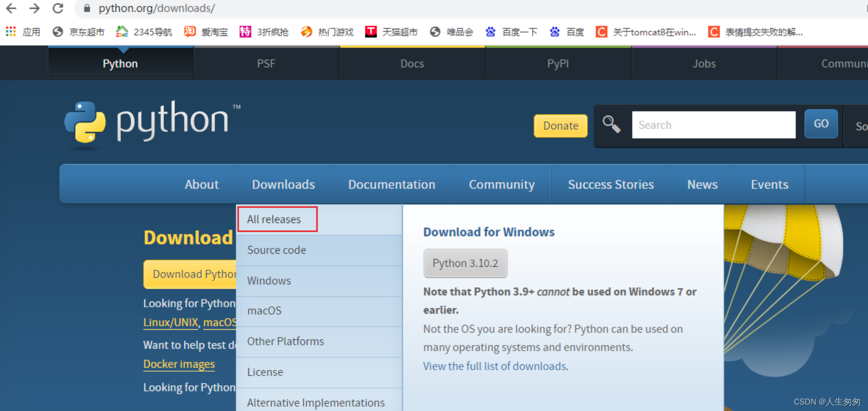Click the yellow Donate button
Screen dimensions: 868x411
click(561, 126)
